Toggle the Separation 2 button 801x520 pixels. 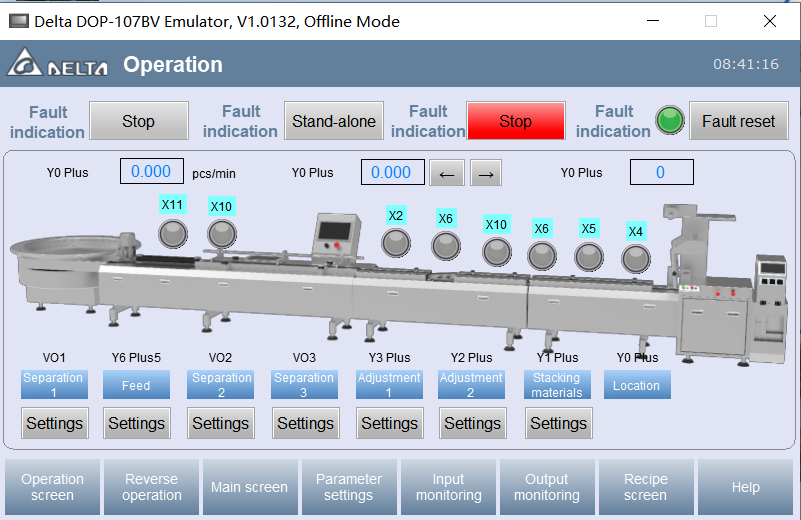click(220, 385)
